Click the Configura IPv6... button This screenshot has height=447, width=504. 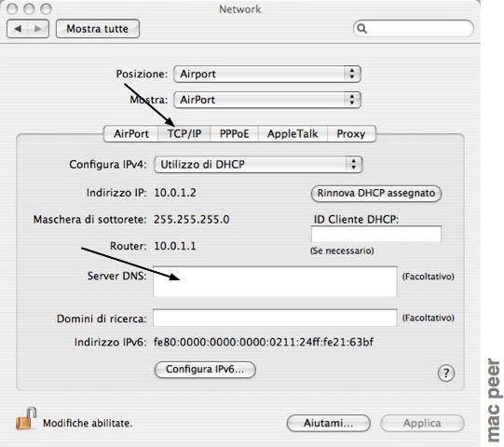[x=205, y=370]
